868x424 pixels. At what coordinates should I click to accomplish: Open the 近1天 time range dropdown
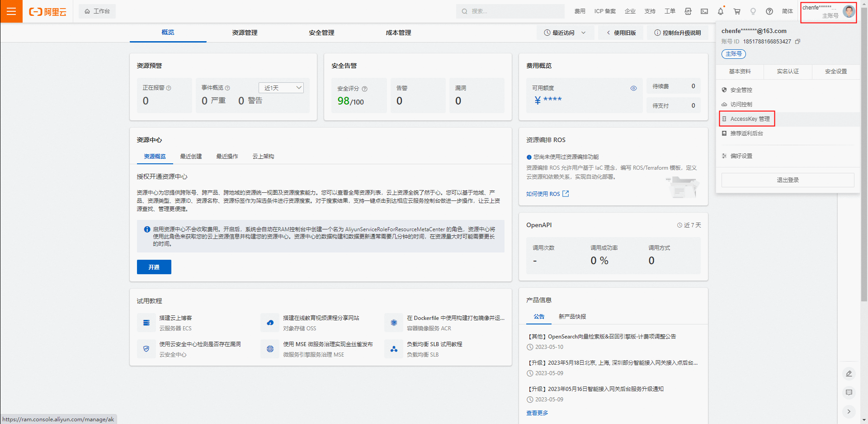281,88
